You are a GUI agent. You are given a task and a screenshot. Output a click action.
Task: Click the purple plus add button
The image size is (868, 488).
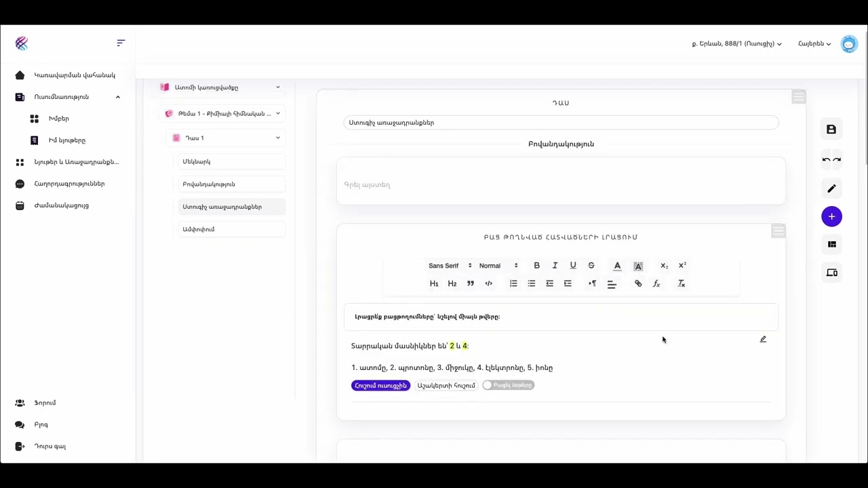(x=831, y=217)
